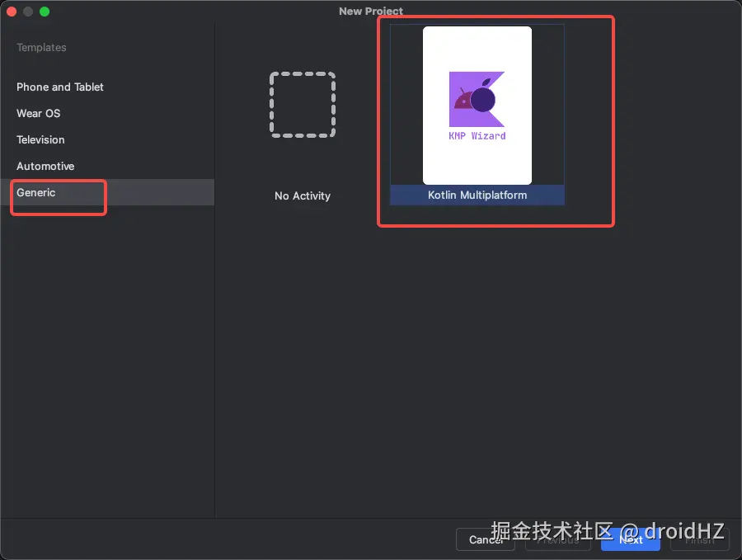Close the New Project window
Image resolution: width=742 pixels, height=560 pixels.
click(x=12, y=12)
